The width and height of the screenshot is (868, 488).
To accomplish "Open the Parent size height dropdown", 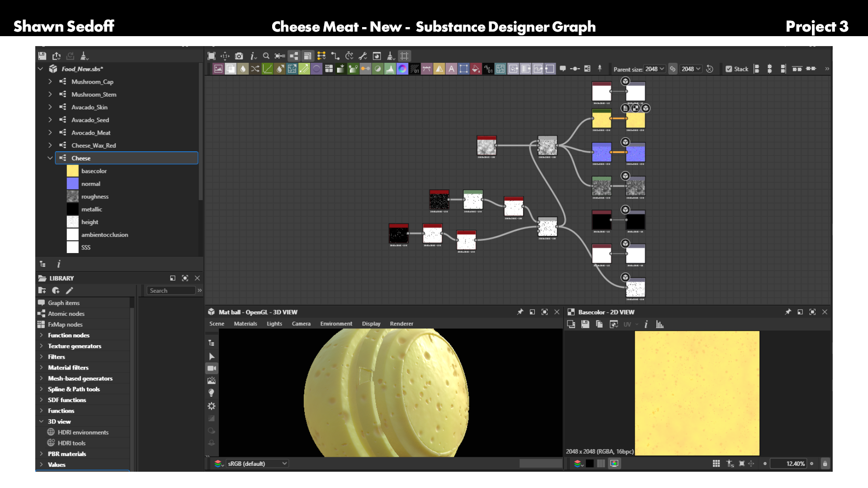I will pyautogui.click(x=691, y=69).
